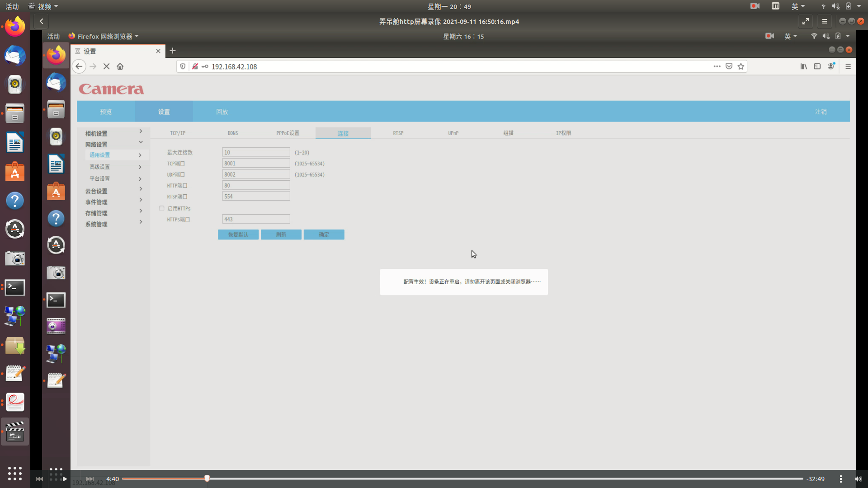Click the video progress seek bar

[452, 479]
